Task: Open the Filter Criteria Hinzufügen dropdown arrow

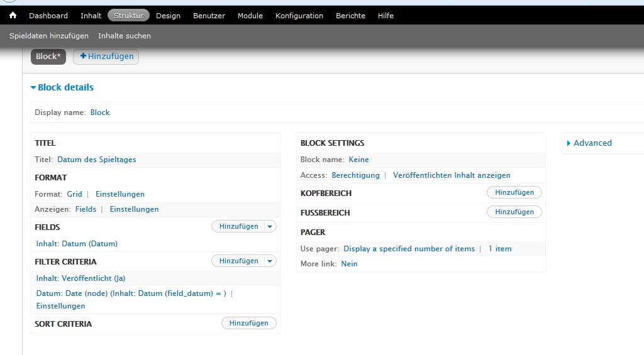Action: [x=270, y=261]
